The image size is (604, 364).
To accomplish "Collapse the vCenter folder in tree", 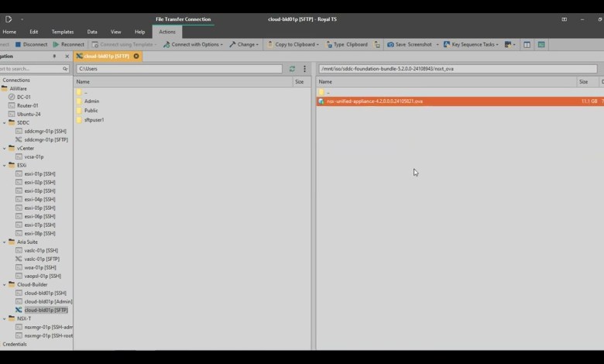I will pos(4,148).
